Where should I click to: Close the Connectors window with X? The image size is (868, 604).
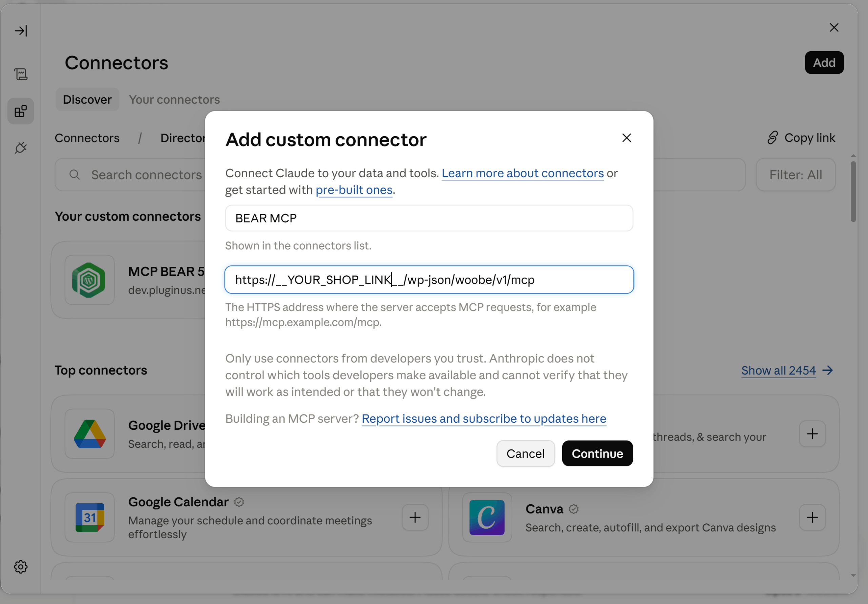point(834,27)
